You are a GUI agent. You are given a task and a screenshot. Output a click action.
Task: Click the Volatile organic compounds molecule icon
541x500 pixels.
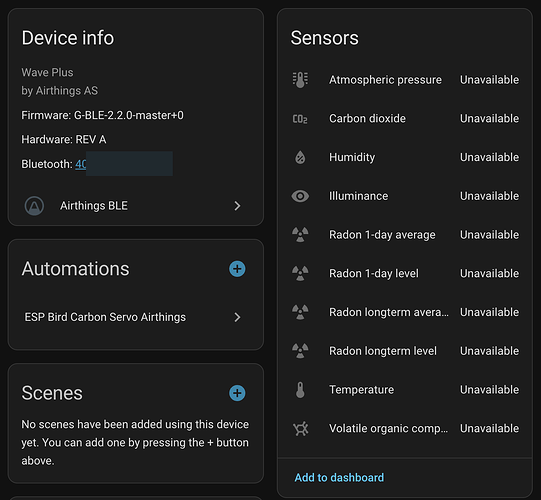point(301,429)
